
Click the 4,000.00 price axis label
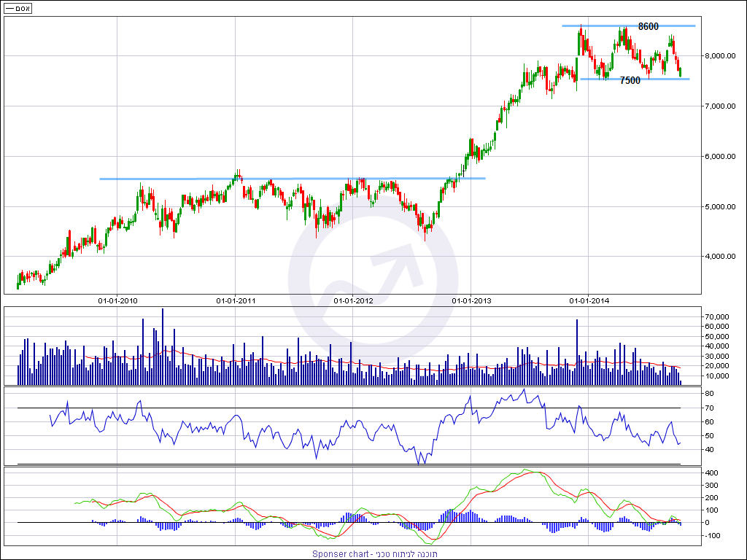tap(721, 257)
